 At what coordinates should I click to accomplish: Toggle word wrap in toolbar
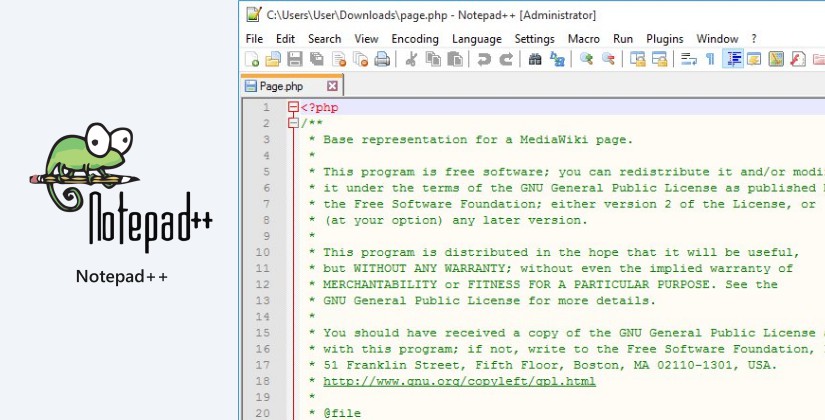tap(689, 60)
